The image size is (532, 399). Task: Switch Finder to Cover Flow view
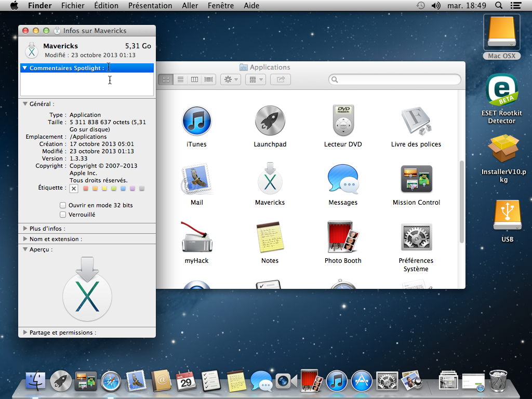209,79
